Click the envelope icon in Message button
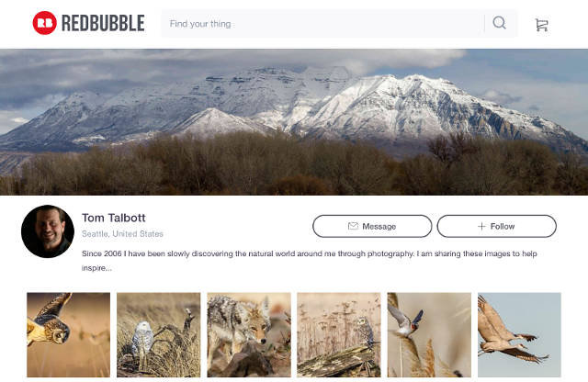 pyautogui.click(x=353, y=226)
